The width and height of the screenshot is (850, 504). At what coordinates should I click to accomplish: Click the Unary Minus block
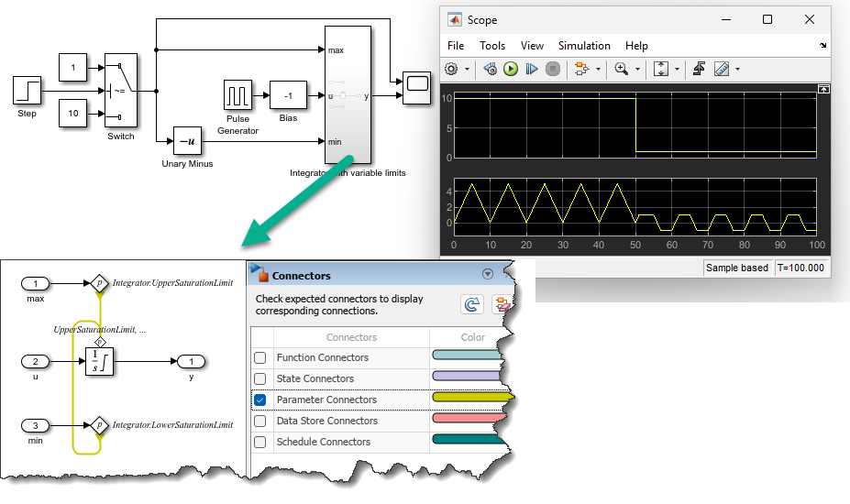tap(187, 141)
